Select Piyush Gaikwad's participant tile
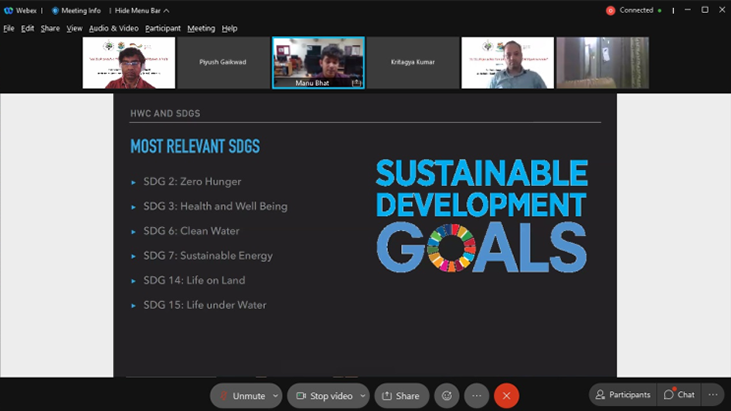 [223, 63]
